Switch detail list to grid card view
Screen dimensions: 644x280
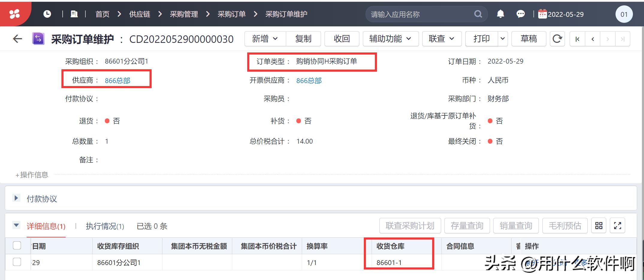[x=599, y=226]
